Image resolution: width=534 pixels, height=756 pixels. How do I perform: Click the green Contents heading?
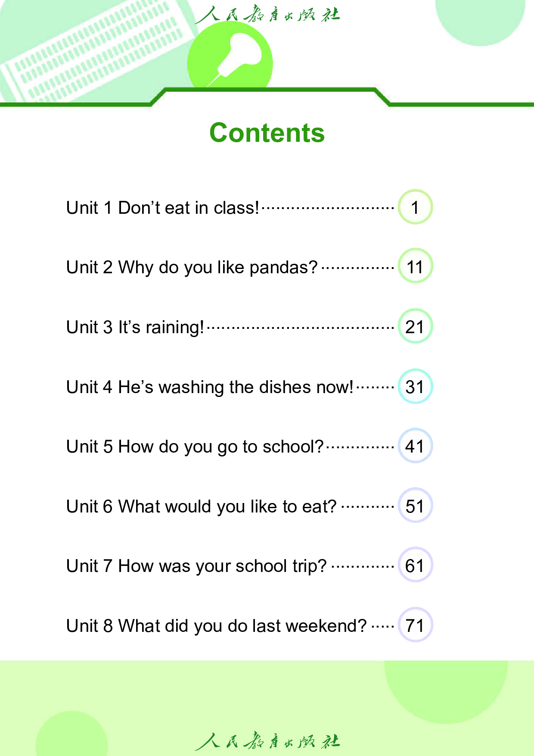tap(267, 133)
